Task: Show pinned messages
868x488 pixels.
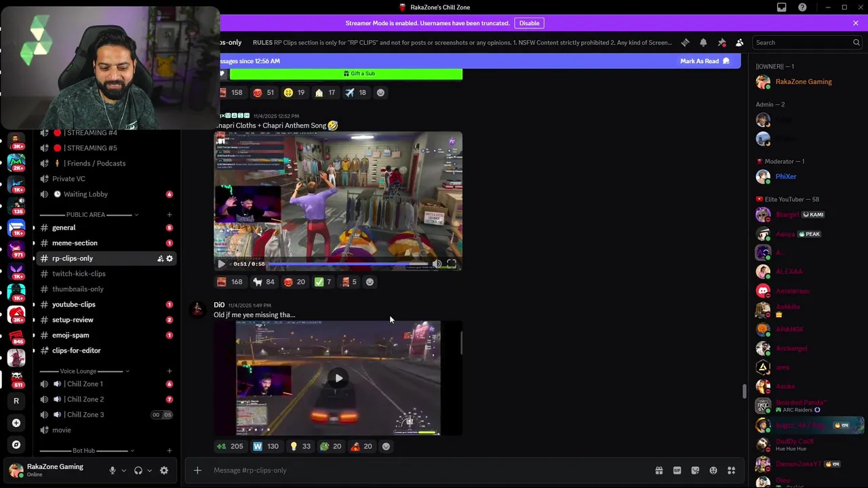Action: (x=722, y=42)
